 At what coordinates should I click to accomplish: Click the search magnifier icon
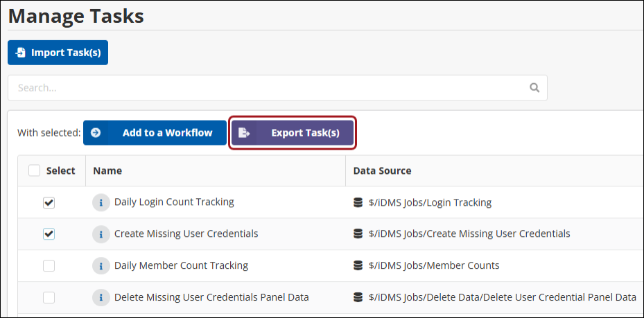(534, 88)
